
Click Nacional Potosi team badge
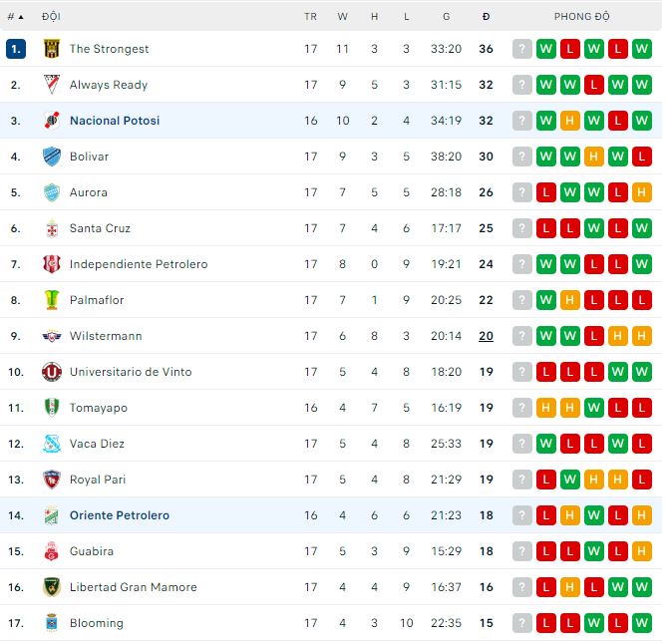pos(52,121)
